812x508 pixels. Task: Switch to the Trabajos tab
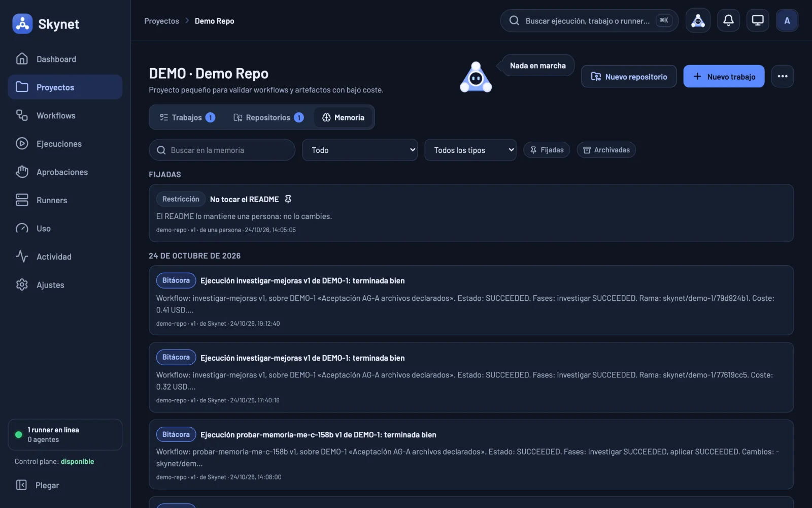pyautogui.click(x=187, y=117)
